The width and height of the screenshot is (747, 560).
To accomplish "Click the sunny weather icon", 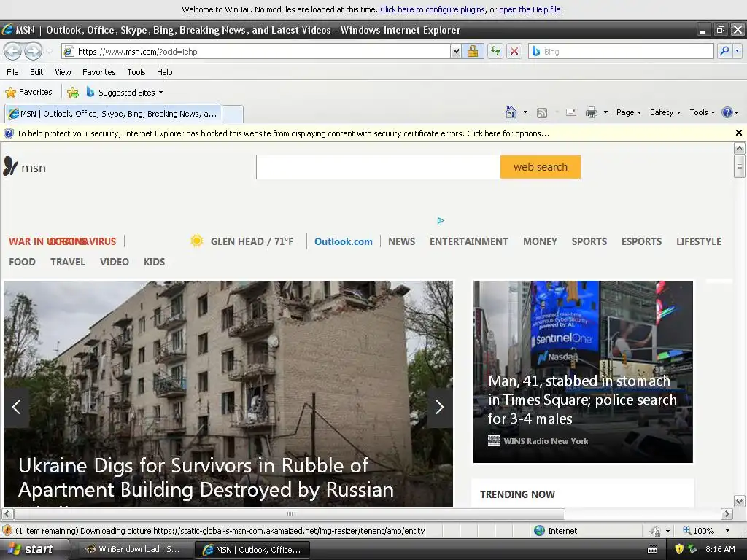I will [x=196, y=241].
